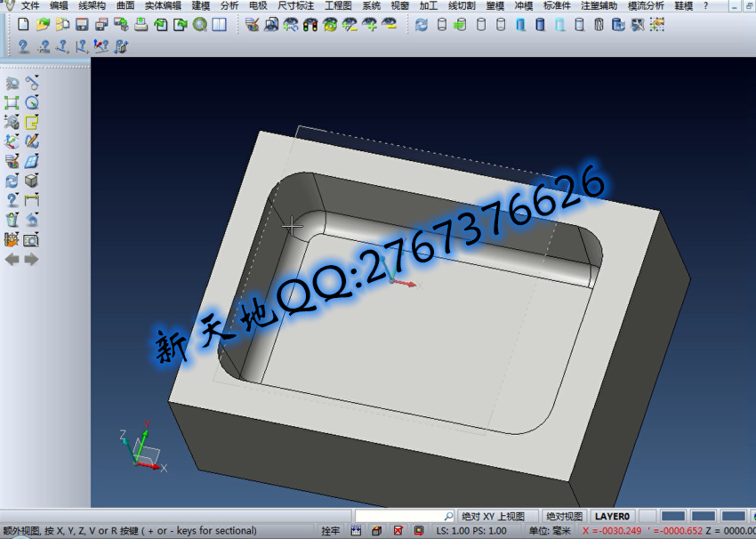Open the 模流分析 menu
The height and width of the screenshot is (539, 756).
pos(645,5)
